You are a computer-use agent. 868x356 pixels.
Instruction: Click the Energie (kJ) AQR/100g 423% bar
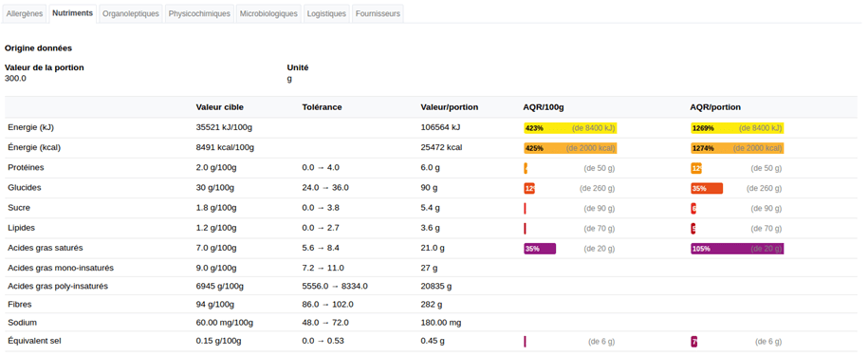point(570,128)
